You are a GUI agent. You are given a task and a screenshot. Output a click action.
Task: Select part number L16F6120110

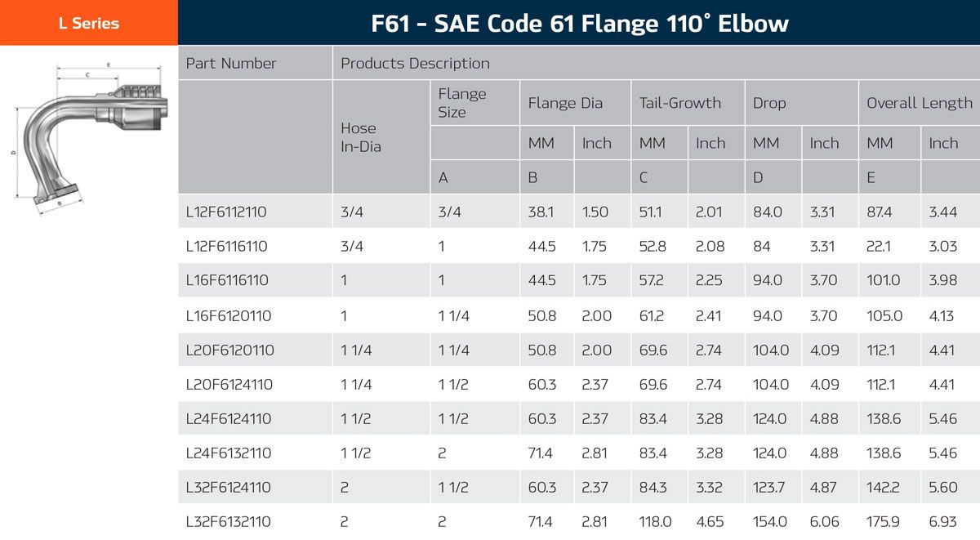(x=228, y=315)
